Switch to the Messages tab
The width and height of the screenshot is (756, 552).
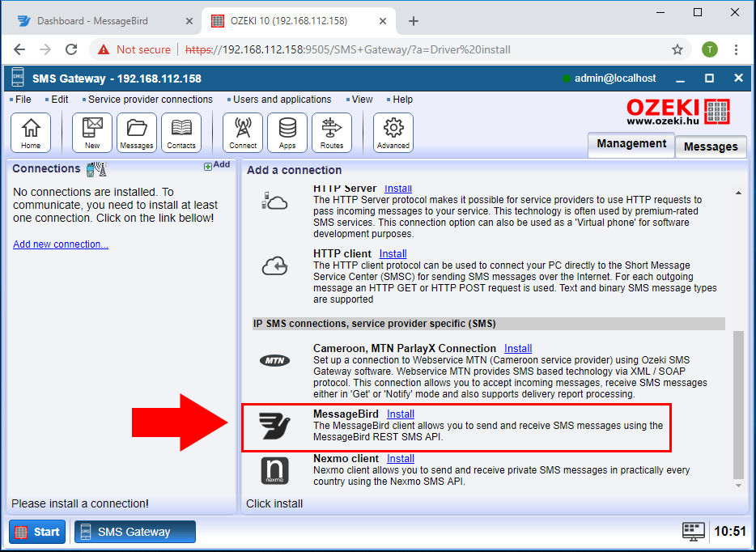711,146
